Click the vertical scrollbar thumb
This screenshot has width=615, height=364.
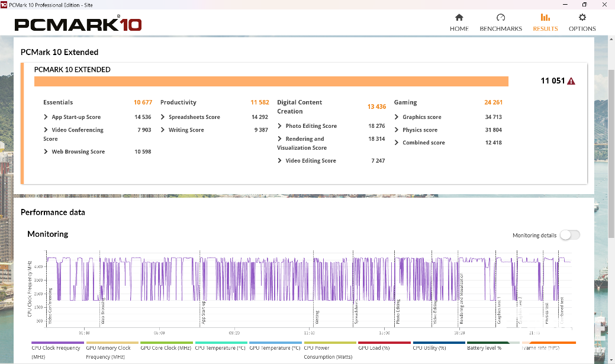[611, 154]
